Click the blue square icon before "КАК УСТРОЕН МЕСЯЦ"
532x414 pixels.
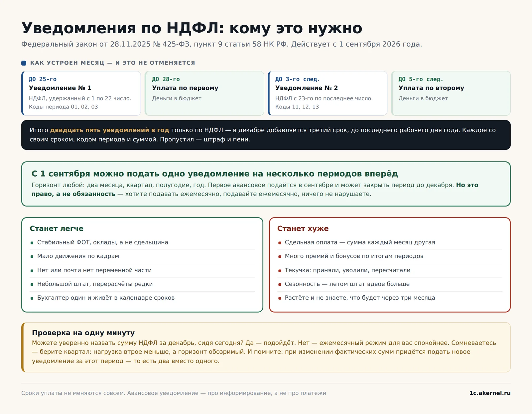point(24,63)
